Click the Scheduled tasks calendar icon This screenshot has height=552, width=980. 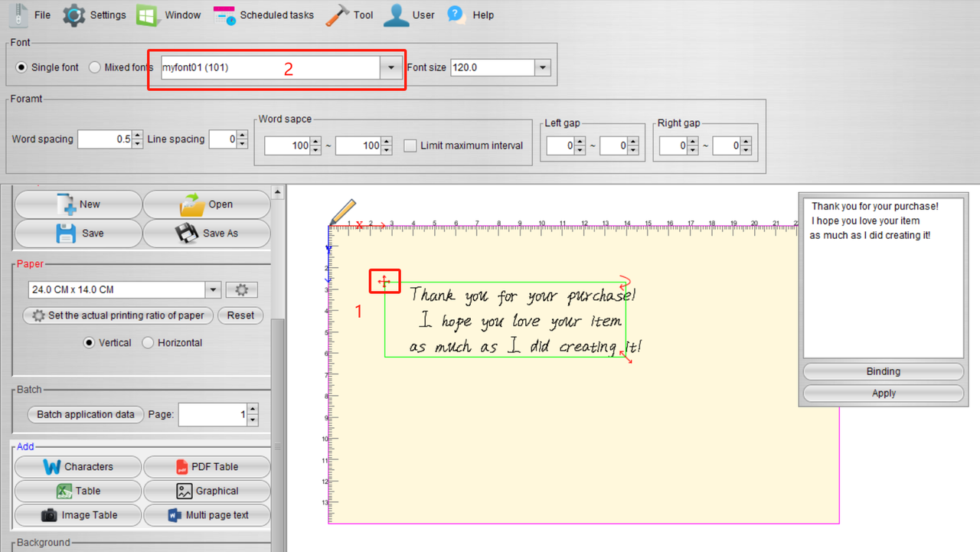(224, 15)
